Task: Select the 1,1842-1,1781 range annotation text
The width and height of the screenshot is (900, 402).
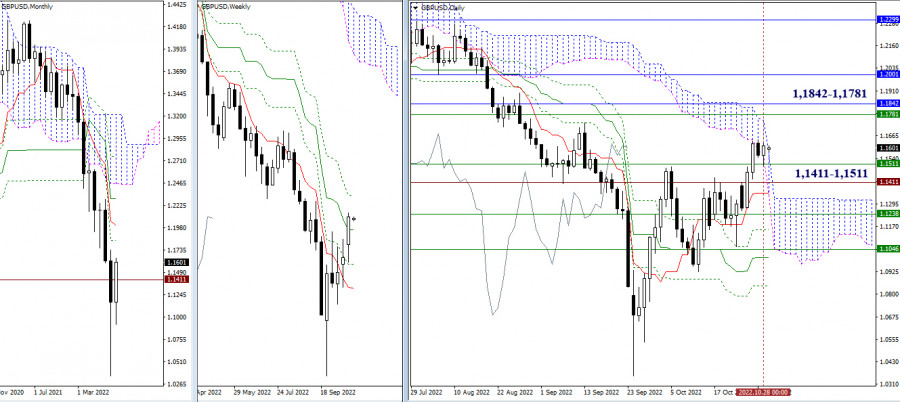Action: tap(829, 94)
